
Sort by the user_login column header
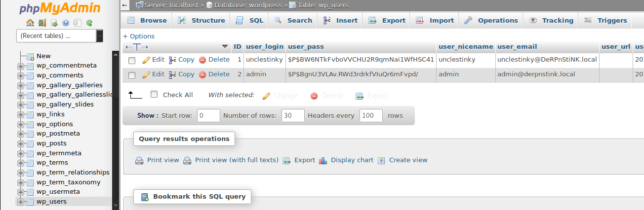click(265, 47)
